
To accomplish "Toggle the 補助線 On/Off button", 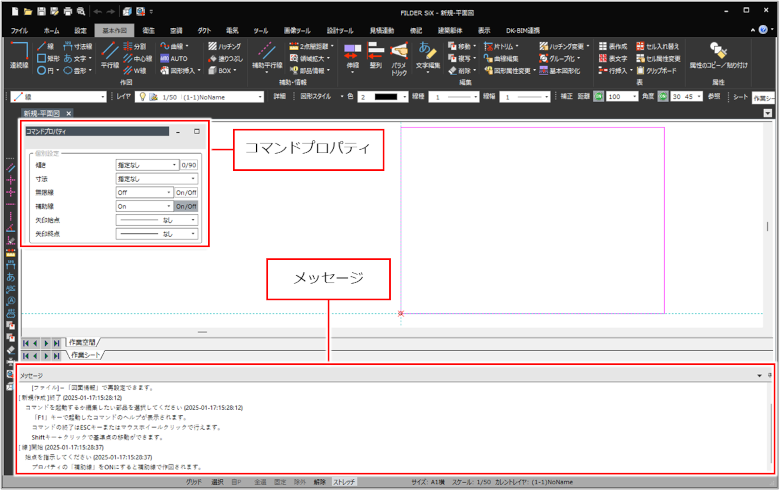I will 186,206.
